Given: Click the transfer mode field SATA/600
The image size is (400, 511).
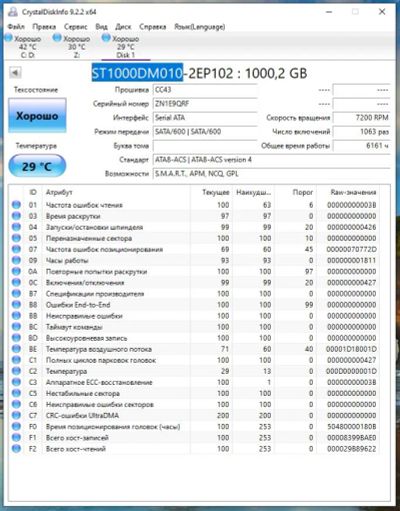Looking at the screenshot, I should tap(205, 132).
